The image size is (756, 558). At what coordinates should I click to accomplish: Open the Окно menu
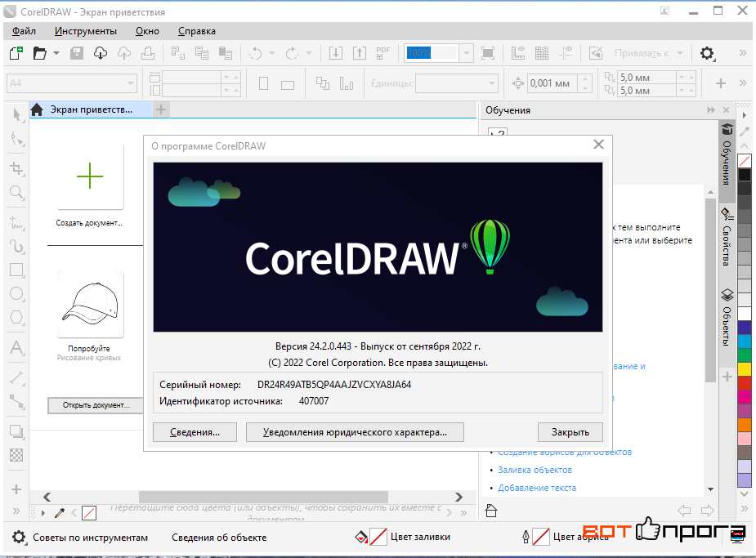click(147, 31)
